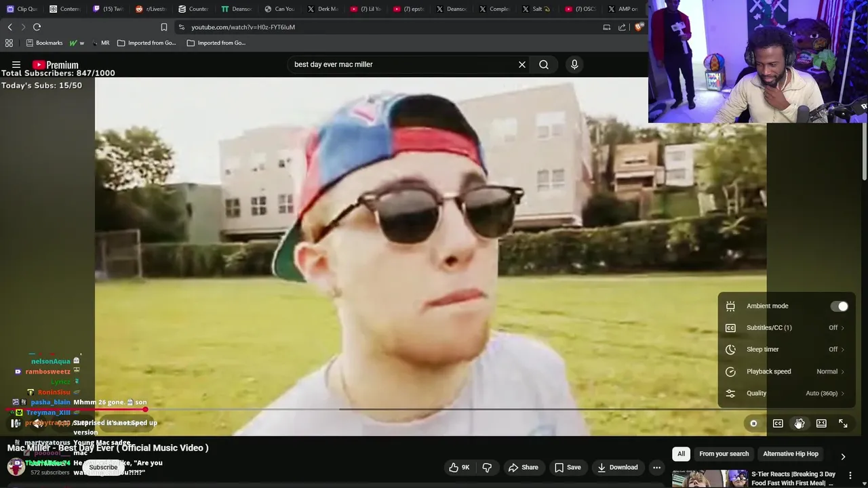Enter full screen mode
Image resolution: width=868 pixels, height=488 pixels.
[843, 424]
